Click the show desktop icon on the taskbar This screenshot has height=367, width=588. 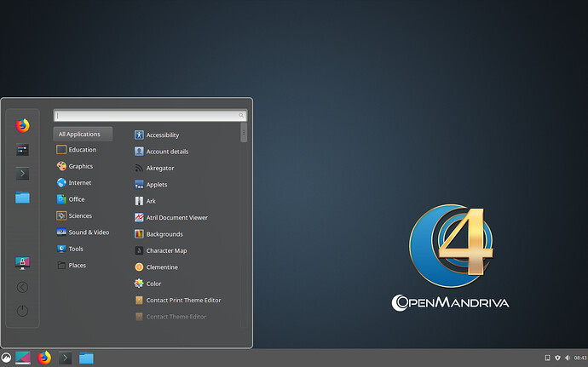pyautogui.click(x=23, y=358)
